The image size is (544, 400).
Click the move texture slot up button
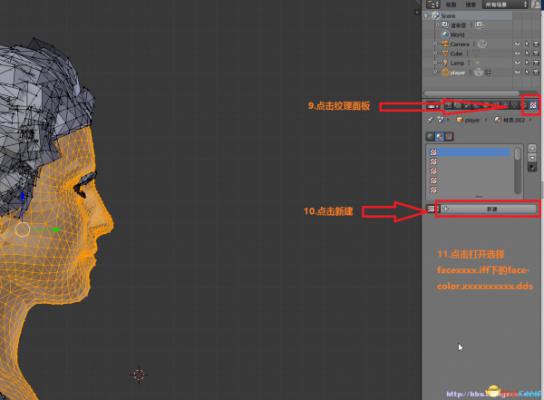(x=532, y=148)
